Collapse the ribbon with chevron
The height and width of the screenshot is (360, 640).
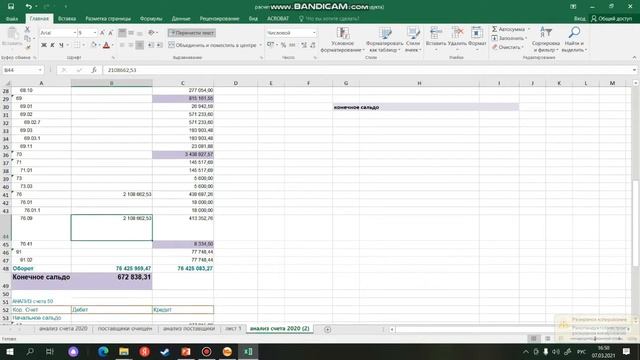[x=634, y=58]
